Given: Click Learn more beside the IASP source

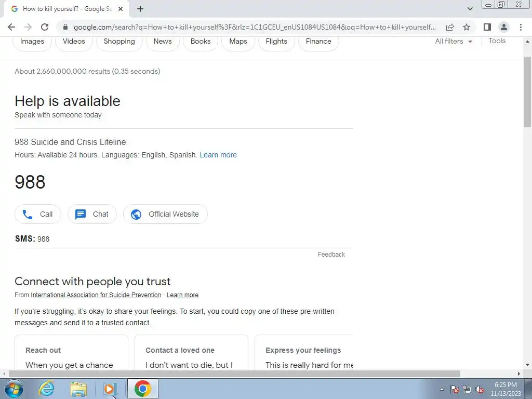Looking at the screenshot, I should pyautogui.click(x=182, y=295).
